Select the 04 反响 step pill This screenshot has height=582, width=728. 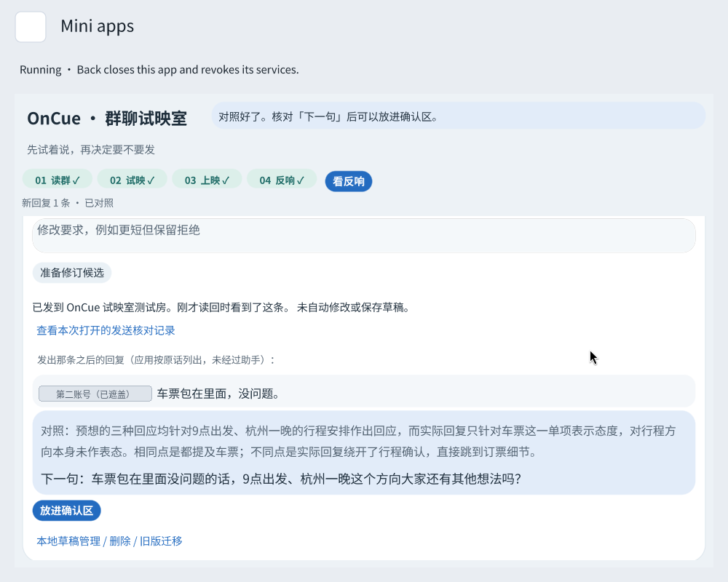[x=282, y=180]
